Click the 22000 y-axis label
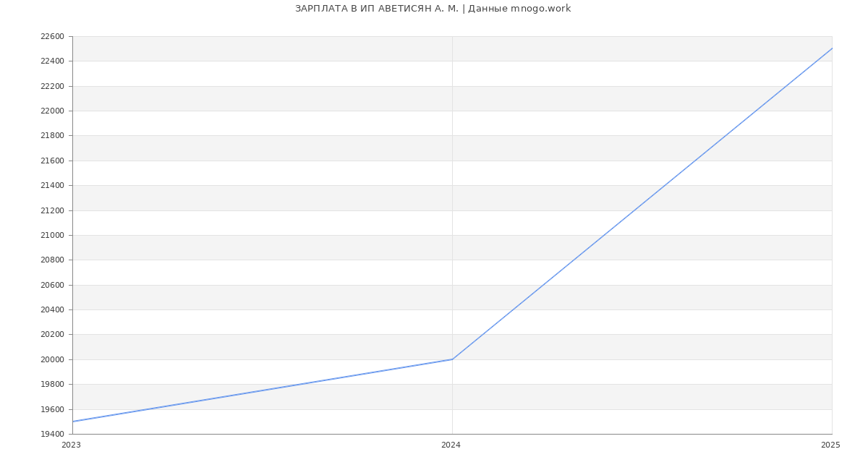Screen dimensions: 868x470 (x=52, y=111)
